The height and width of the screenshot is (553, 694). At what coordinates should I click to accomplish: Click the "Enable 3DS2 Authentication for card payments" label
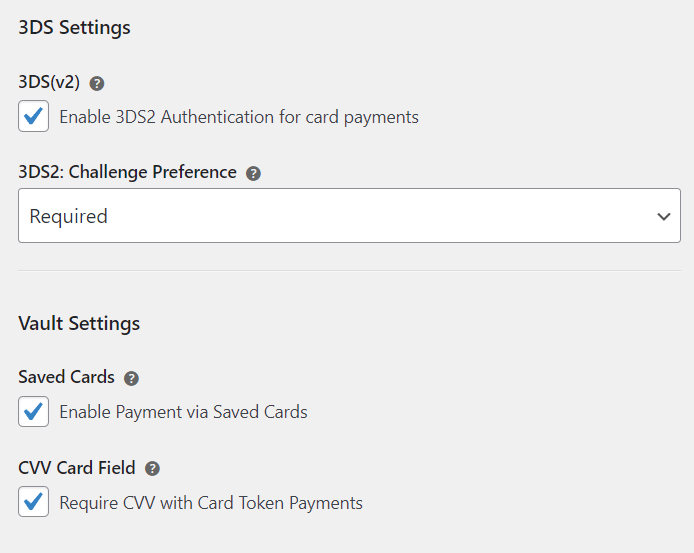coord(239,117)
